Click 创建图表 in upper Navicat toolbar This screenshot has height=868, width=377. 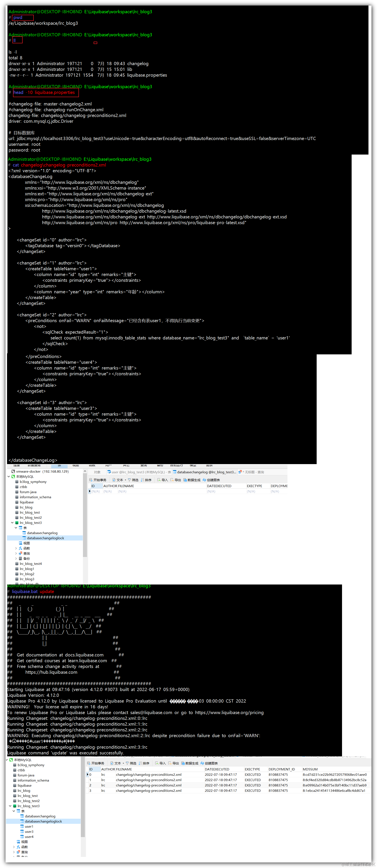[x=211, y=480]
